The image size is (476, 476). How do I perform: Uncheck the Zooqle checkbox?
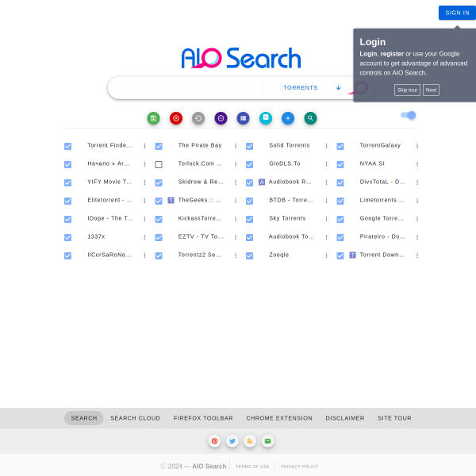coord(250,255)
